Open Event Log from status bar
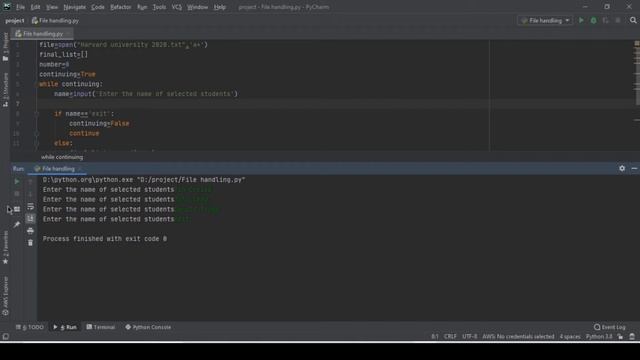The width and height of the screenshot is (640, 360). (609, 327)
